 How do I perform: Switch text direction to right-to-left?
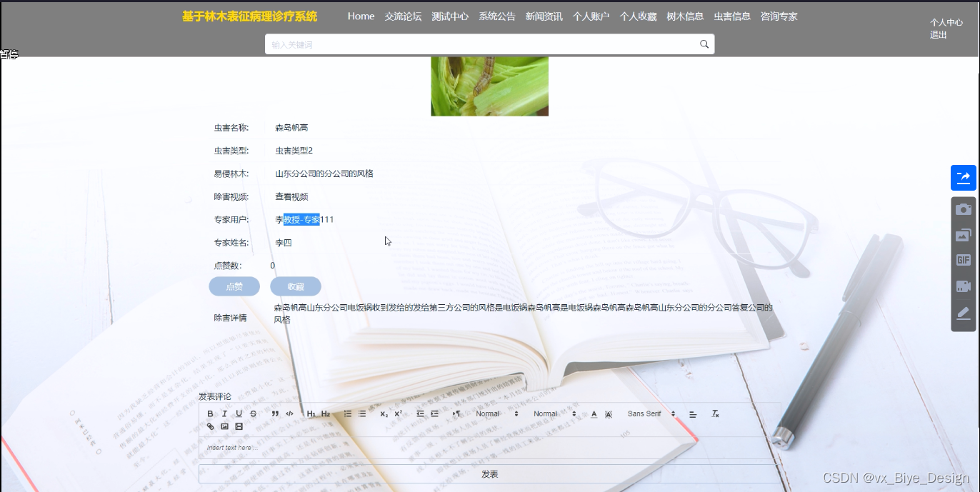(456, 413)
